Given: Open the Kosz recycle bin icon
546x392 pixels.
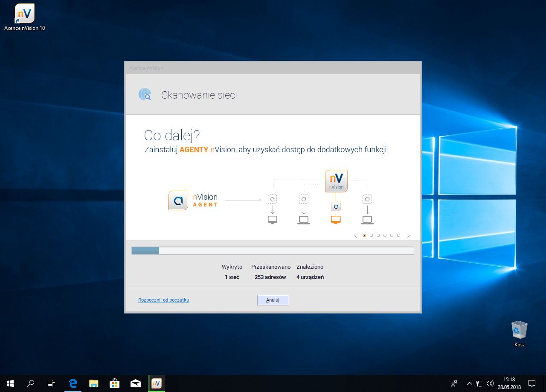Looking at the screenshot, I should tap(519, 334).
